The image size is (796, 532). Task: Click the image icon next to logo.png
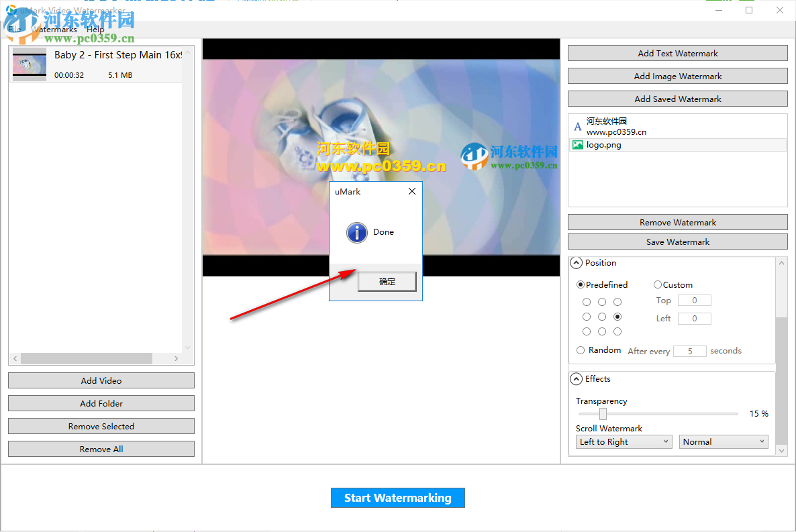(578, 144)
